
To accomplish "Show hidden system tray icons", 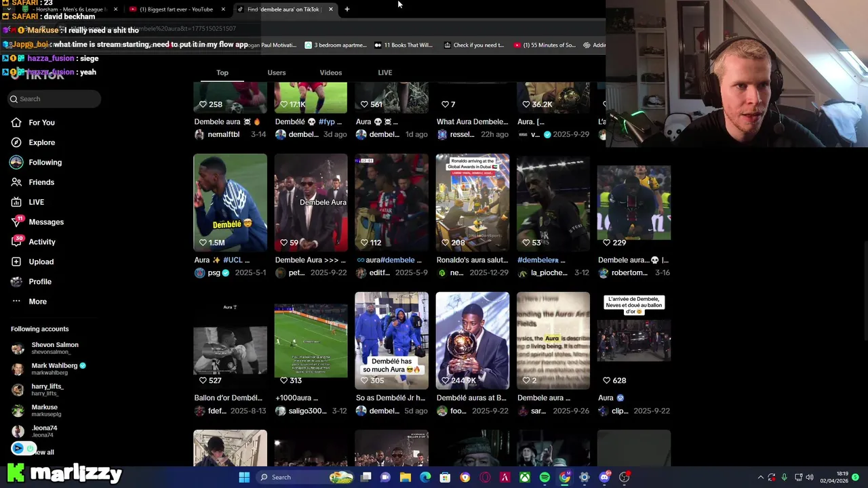I will [x=760, y=477].
